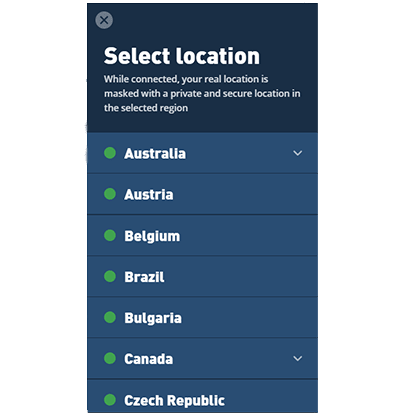Click the green dot by Czech Republic

pos(110,399)
